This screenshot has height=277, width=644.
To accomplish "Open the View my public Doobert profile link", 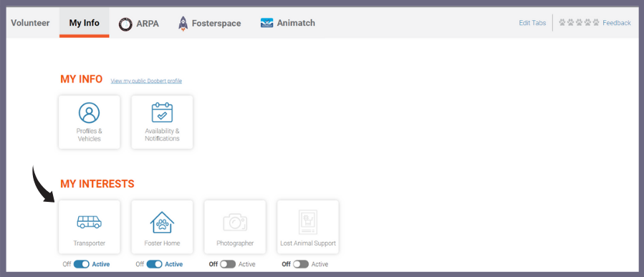I will point(146,81).
